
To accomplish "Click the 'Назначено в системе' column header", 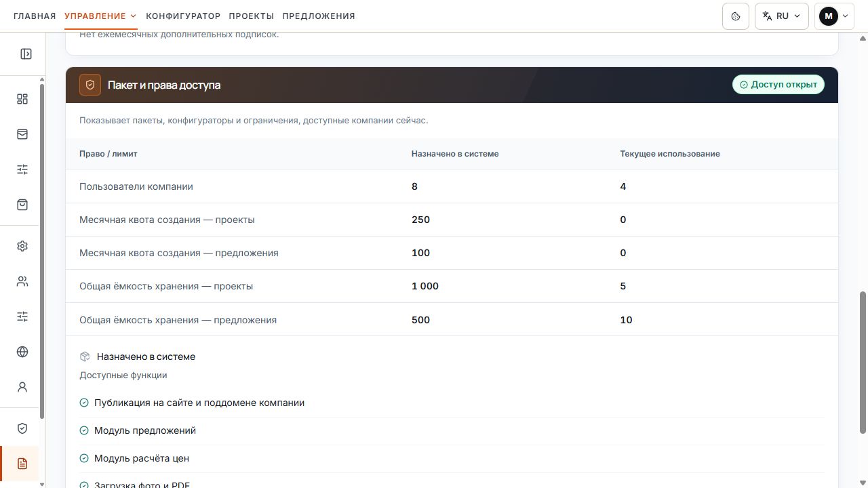I will point(455,154).
